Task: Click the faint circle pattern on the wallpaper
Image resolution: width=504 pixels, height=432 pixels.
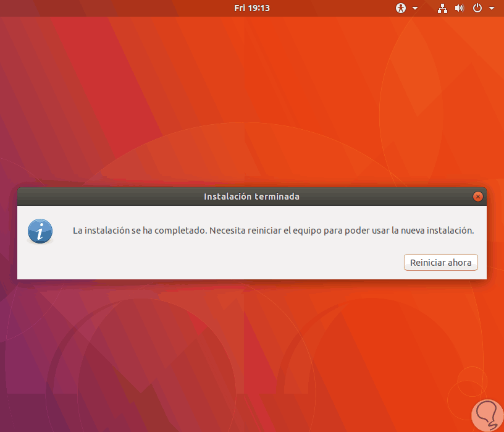Action: coord(472,381)
